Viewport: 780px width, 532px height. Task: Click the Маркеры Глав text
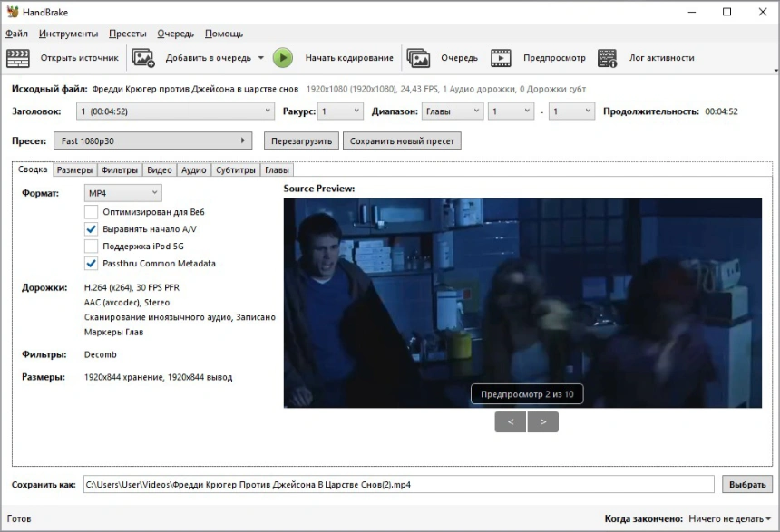(x=114, y=332)
